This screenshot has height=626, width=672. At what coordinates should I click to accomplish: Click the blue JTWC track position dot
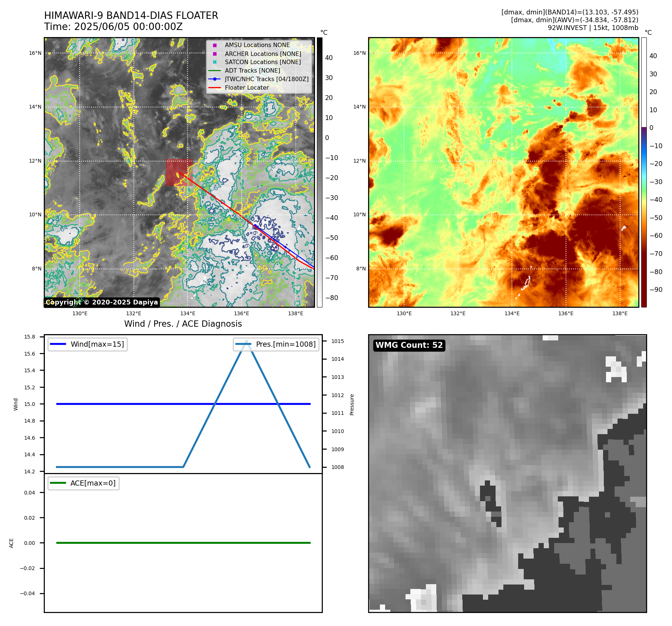[x=255, y=226]
